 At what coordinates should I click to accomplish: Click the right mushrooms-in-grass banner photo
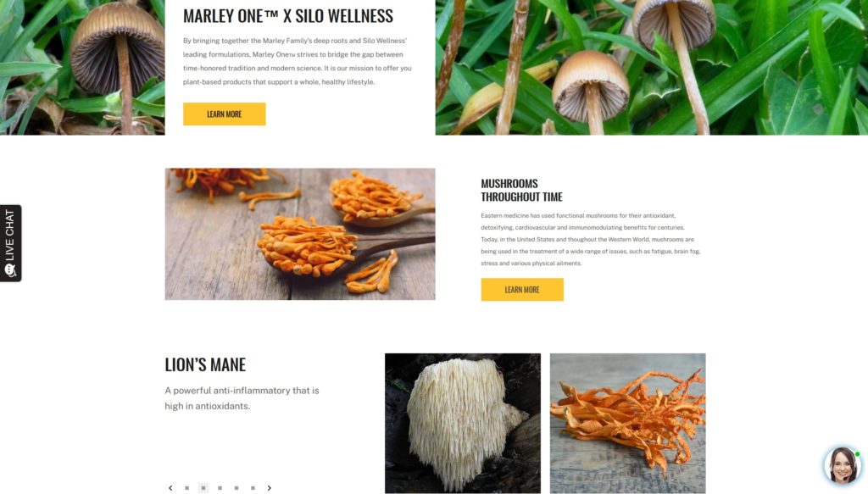652,68
